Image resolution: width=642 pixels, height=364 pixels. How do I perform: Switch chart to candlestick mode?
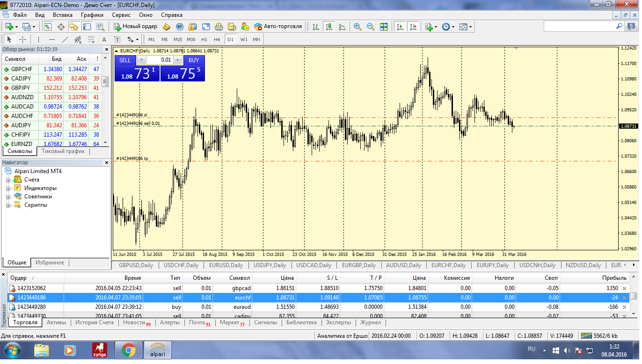(329, 27)
